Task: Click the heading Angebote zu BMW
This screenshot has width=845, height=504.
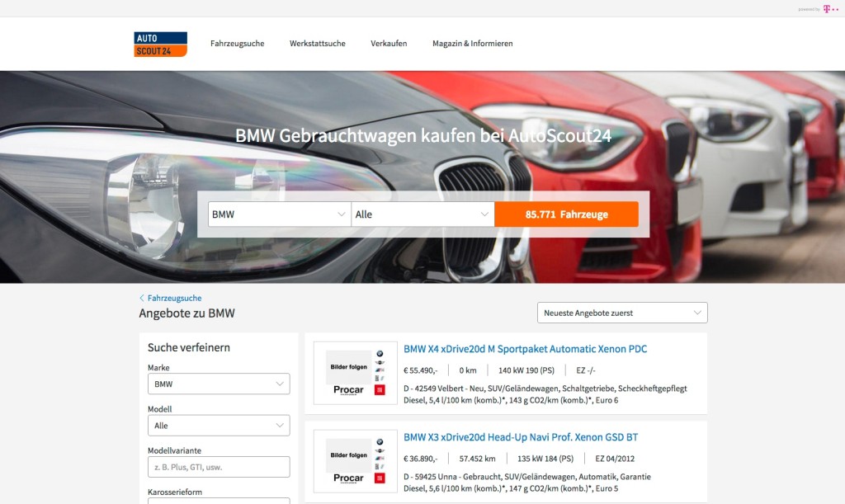Action: pos(187,313)
